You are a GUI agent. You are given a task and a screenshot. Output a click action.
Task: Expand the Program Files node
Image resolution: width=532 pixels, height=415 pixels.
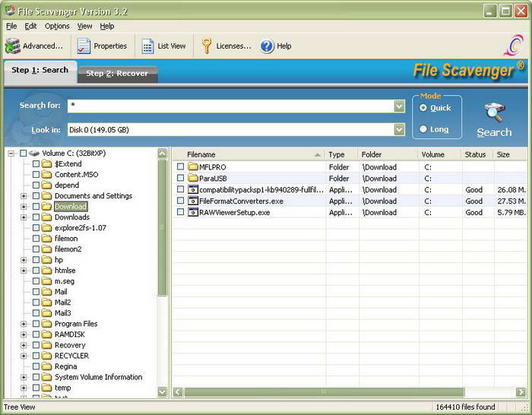(24, 324)
